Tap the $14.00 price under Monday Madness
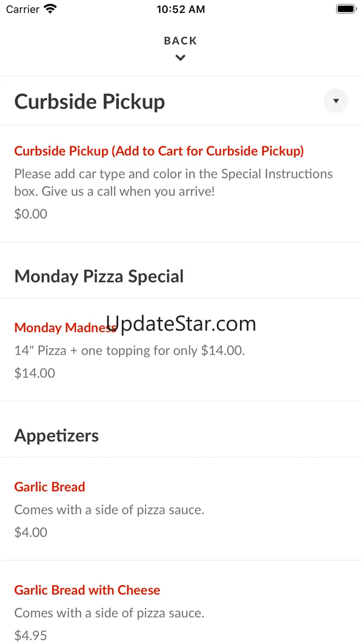 (x=35, y=373)
